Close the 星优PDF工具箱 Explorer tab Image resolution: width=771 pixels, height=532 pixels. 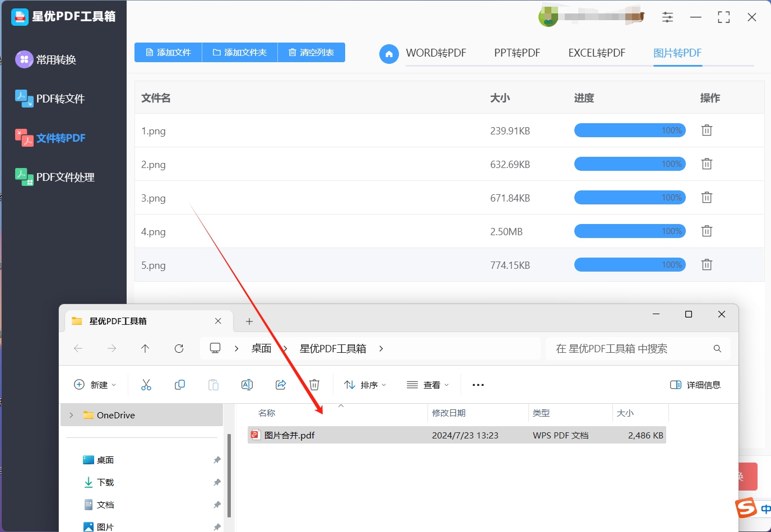click(x=218, y=321)
